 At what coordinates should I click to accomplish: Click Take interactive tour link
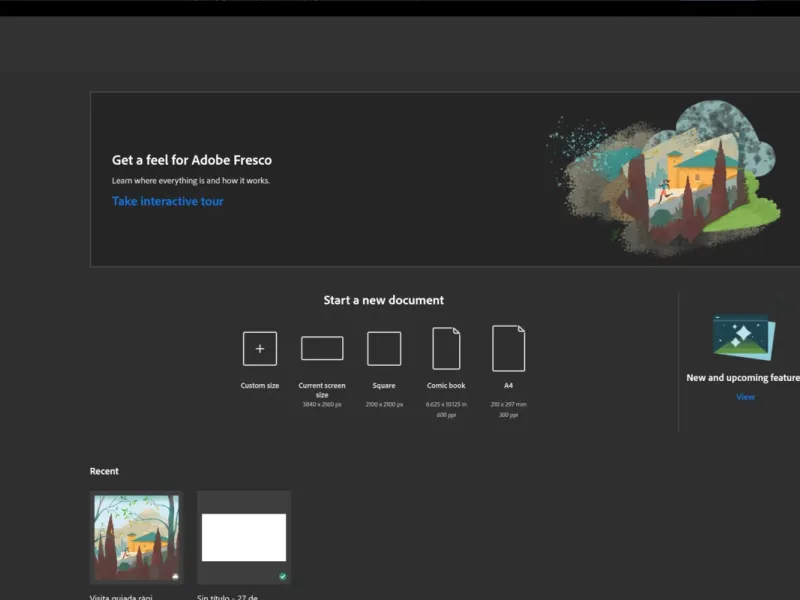[x=168, y=201]
